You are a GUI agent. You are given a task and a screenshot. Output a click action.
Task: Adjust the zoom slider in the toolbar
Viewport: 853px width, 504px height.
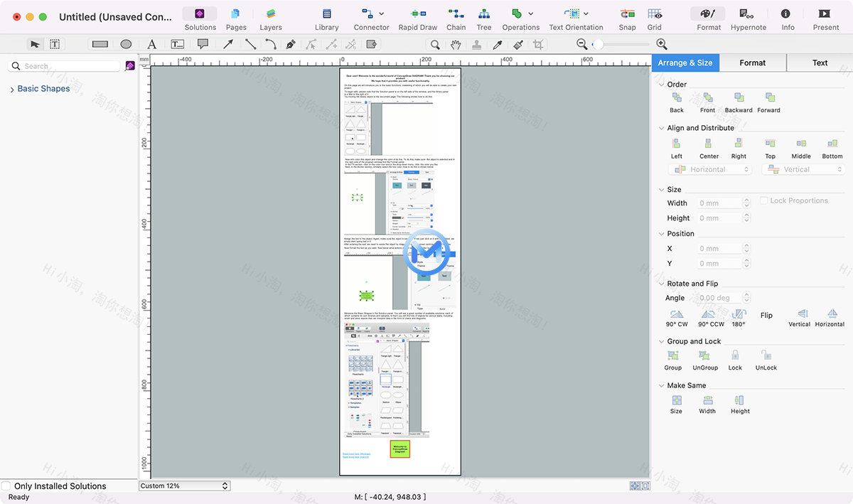tap(599, 43)
